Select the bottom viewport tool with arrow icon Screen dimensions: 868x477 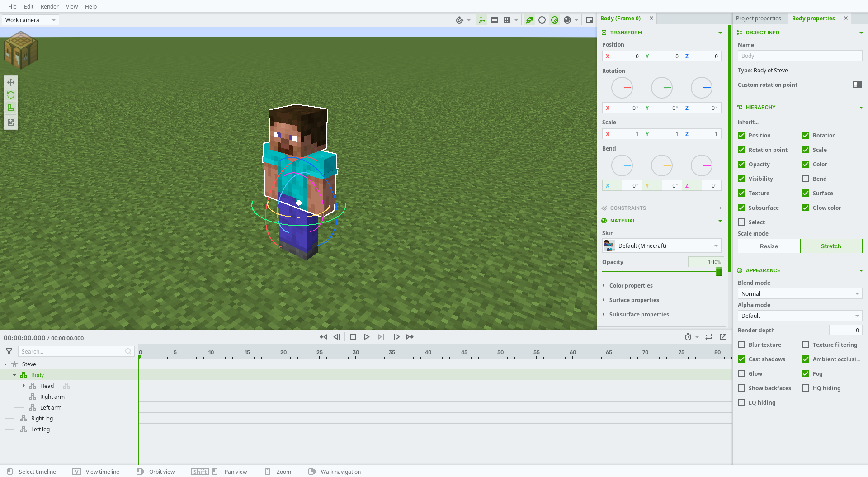point(11,123)
